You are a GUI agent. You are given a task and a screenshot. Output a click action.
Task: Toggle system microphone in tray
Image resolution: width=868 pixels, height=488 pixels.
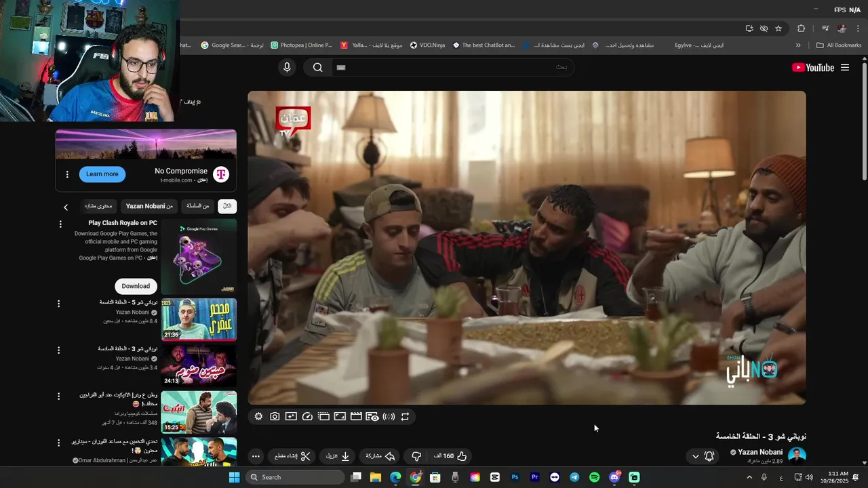click(764, 477)
